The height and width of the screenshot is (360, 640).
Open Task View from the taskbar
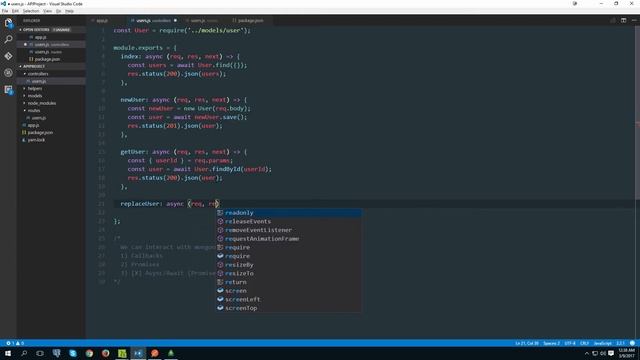[40, 353]
